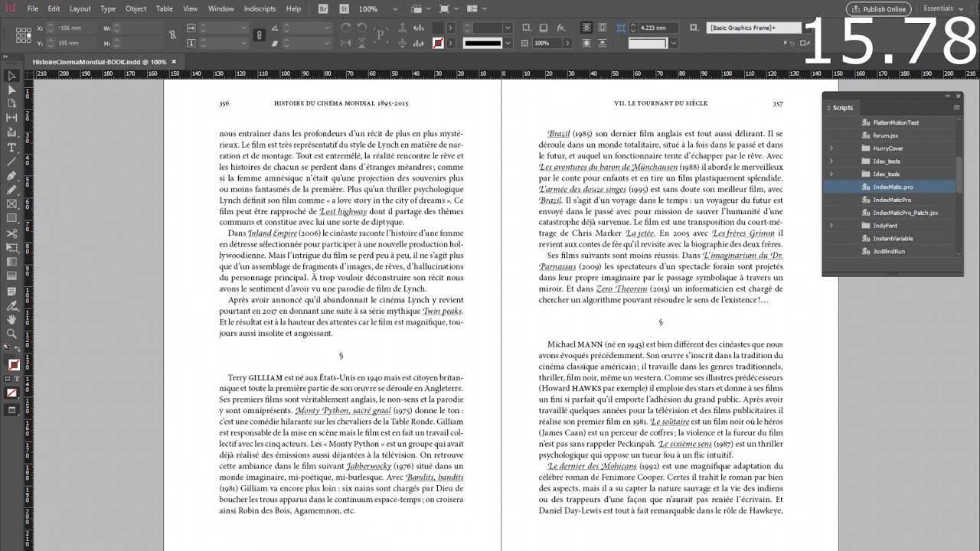Select the Gradient Swatch tool
980x551 pixels.
(11, 262)
